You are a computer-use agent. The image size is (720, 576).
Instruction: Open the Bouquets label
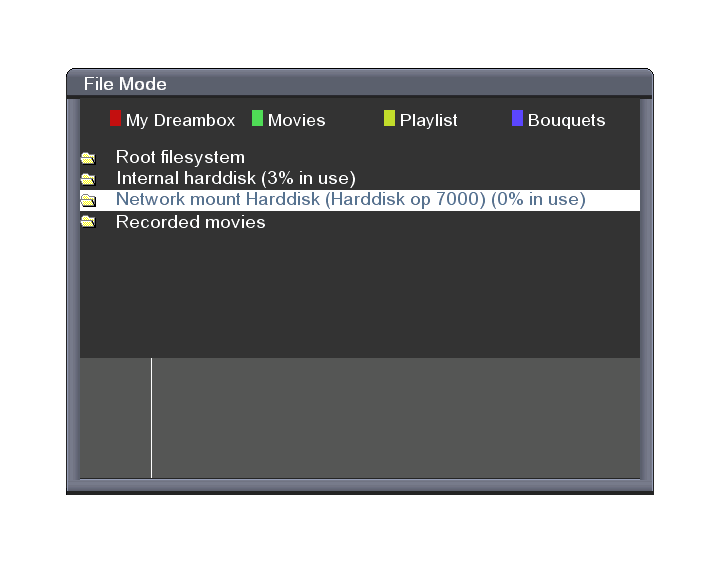pyautogui.click(x=566, y=120)
